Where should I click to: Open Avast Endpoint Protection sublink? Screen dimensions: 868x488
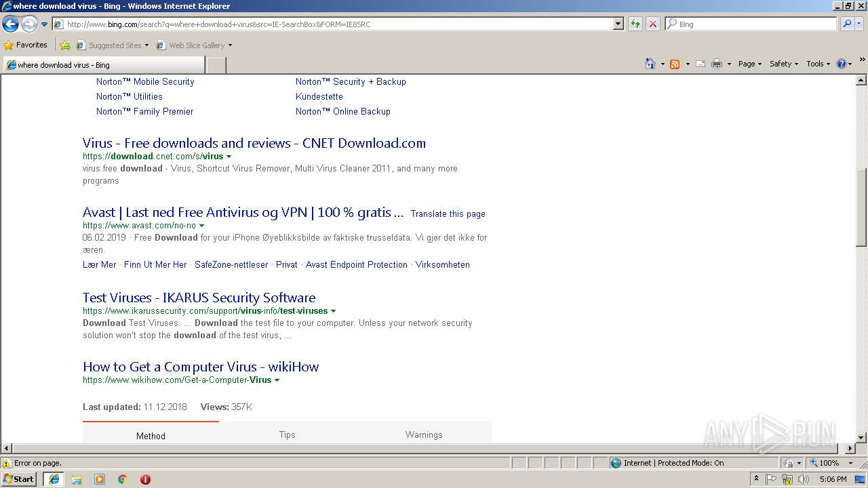[357, 264]
